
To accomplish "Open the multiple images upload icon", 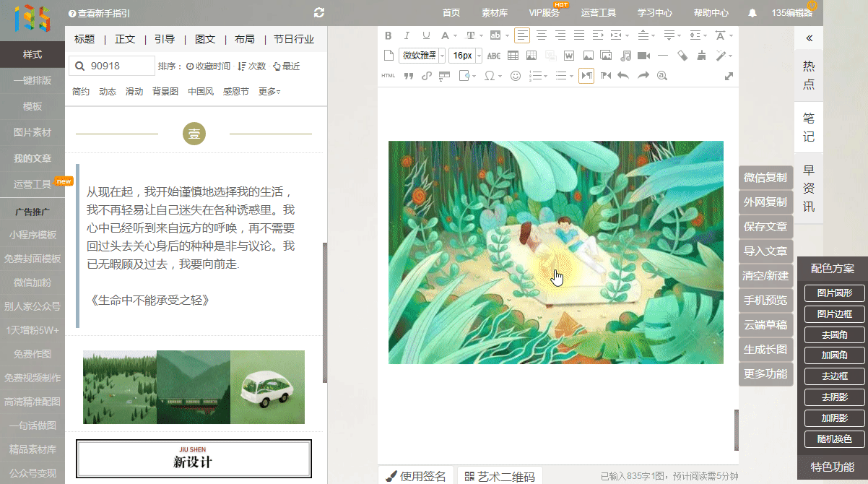I will click(x=606, y=56).
